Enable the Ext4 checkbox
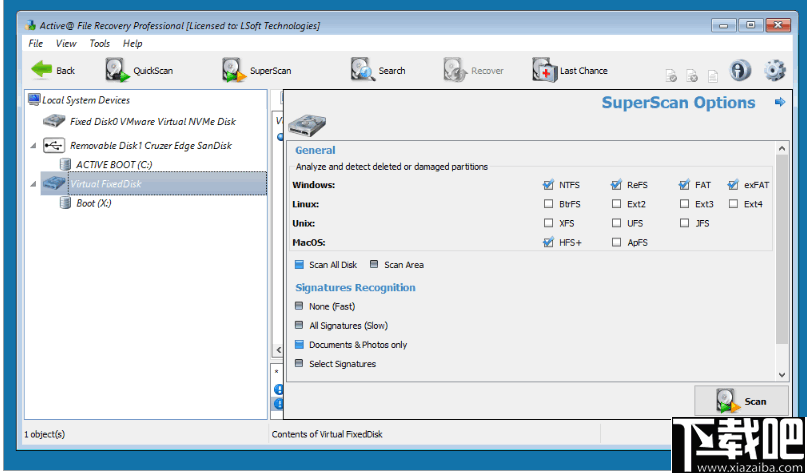Viewport: 807px width, 473px height. pos(733,204)
